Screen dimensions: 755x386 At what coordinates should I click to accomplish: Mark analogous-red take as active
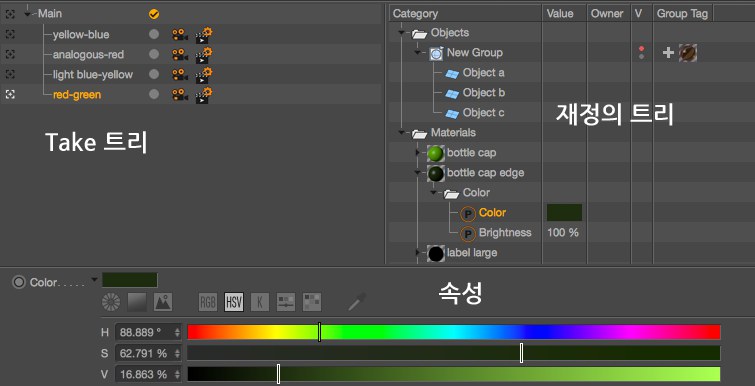click(154, 54)
